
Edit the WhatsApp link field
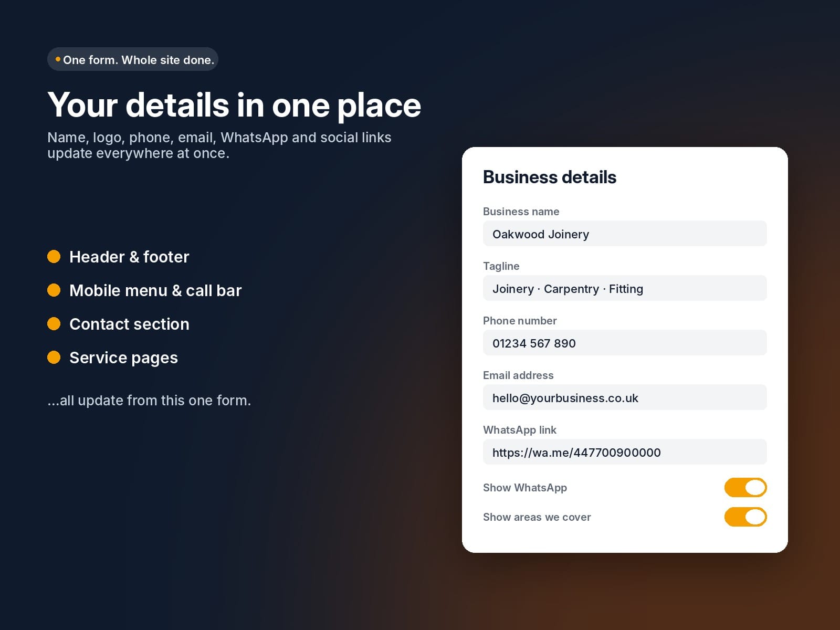pos(625,452)
